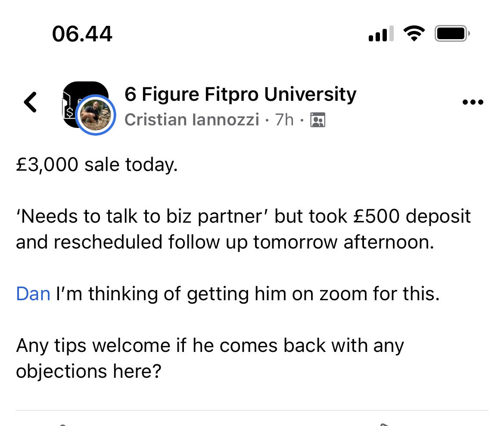
Task: Click the 7h post timestamp
Action: (x=284, y=120)
